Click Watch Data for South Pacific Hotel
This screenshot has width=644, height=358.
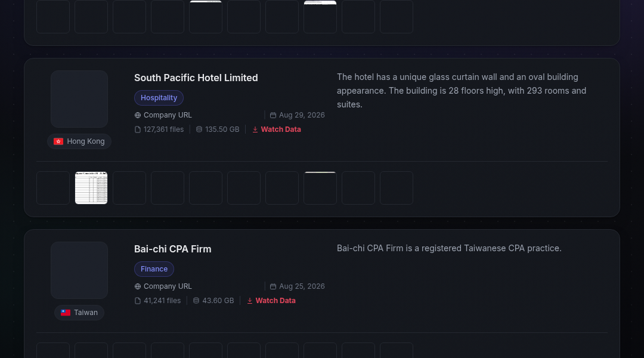coord(281,129)
